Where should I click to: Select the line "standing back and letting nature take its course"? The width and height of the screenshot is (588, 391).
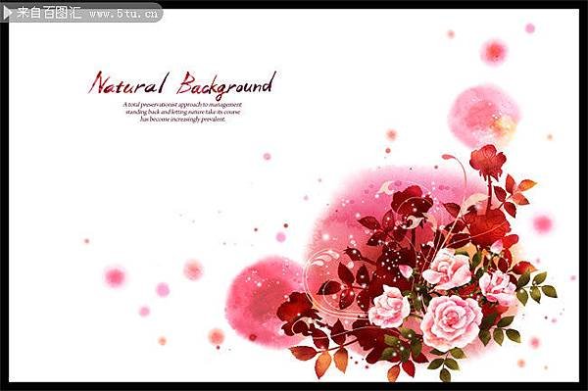[x=182, y=112]
